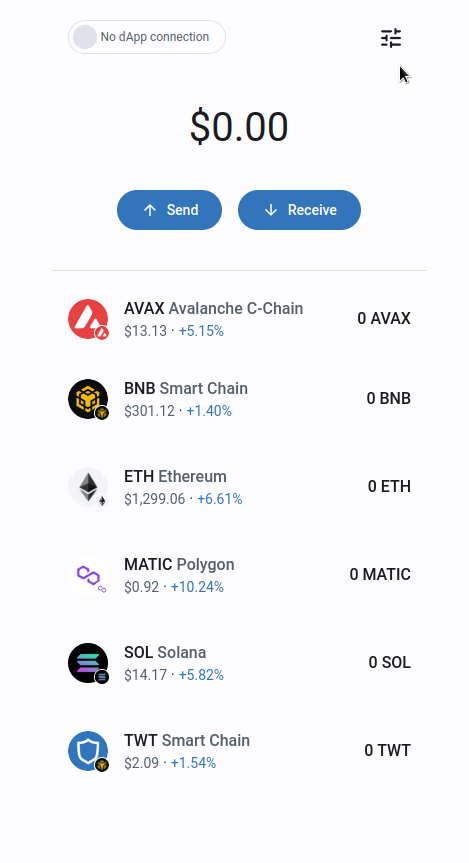Screen dimensions: 469x863
Task: Select the BNB Smart Chain asset
Action: 239,399
